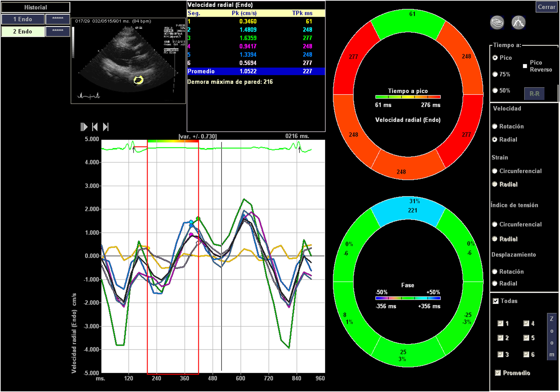Select Rotación under Velocidad
The height and width of the screenshot is (392, 560).
[x=495, y=126]
